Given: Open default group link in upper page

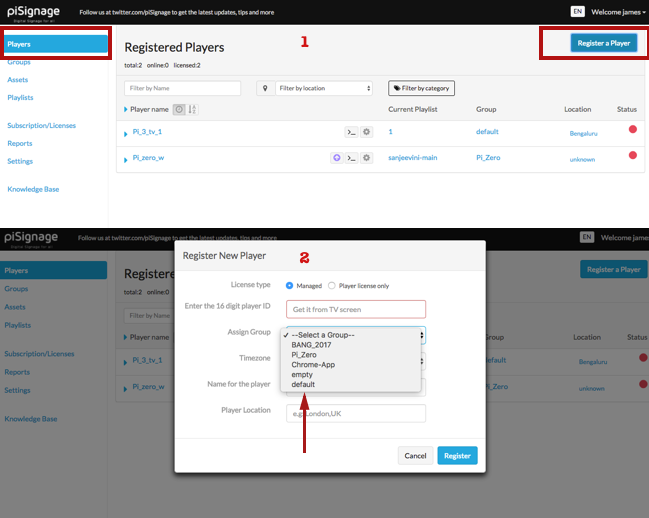Looking at the screenshot, I should (487, 132).
